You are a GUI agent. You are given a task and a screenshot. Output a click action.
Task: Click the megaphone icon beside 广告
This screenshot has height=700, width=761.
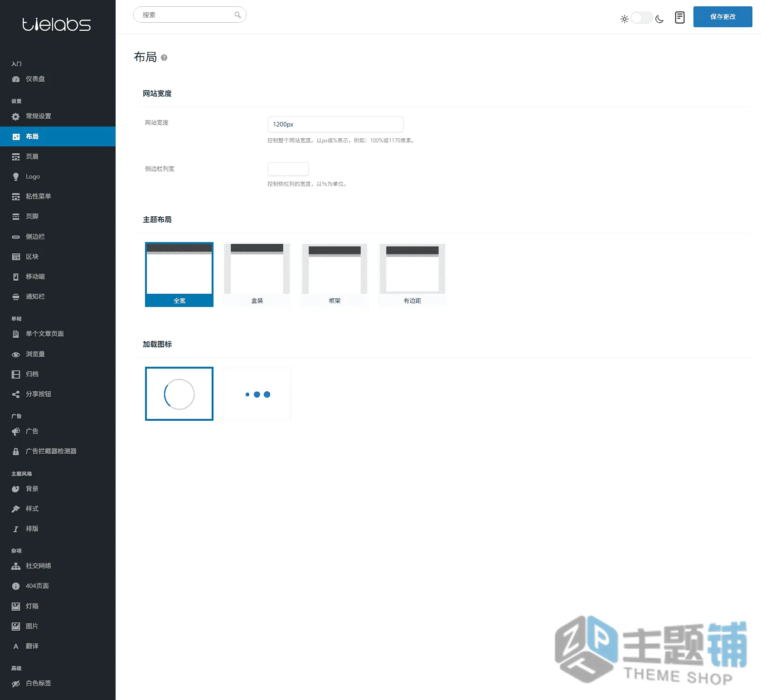pyautogui.click(x=16, y=432)
